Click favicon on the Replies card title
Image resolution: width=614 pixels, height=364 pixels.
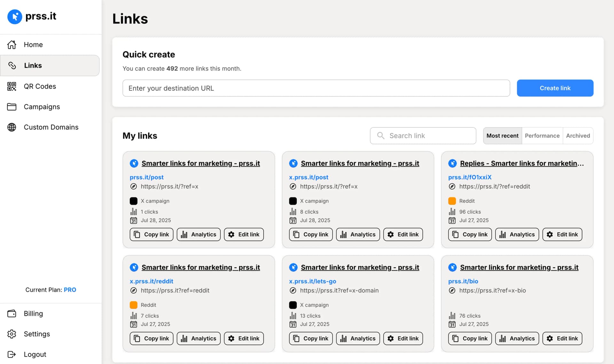pos(452,163)
